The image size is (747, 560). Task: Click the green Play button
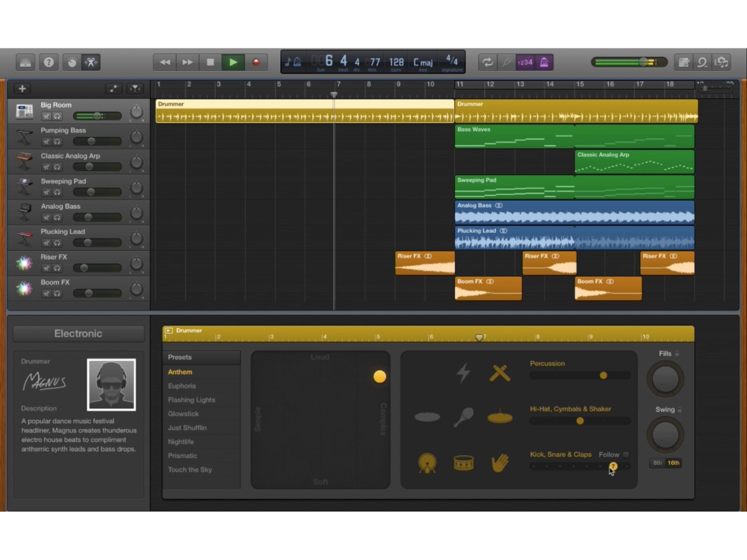click(233, 62)
